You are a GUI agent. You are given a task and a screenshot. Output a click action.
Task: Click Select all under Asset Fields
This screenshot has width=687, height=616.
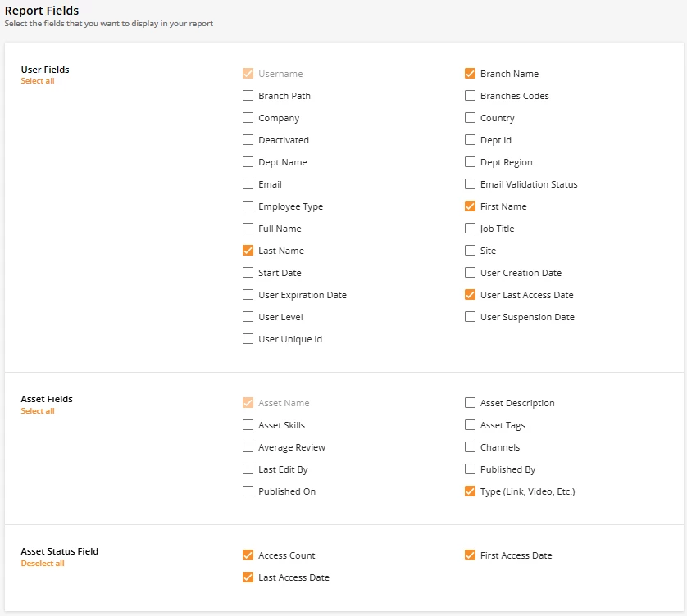click(38, 411)
